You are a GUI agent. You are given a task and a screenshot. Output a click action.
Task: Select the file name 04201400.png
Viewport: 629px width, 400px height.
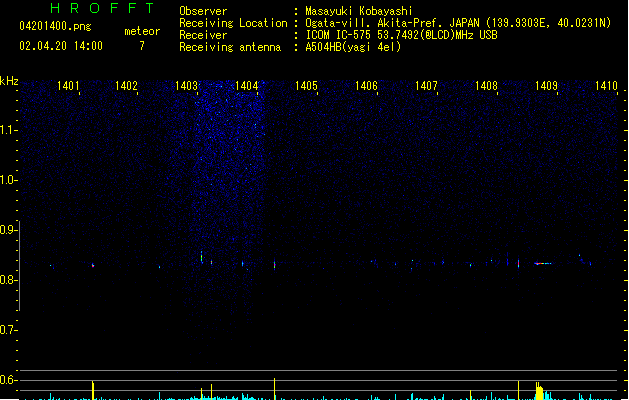click(55, 26)
